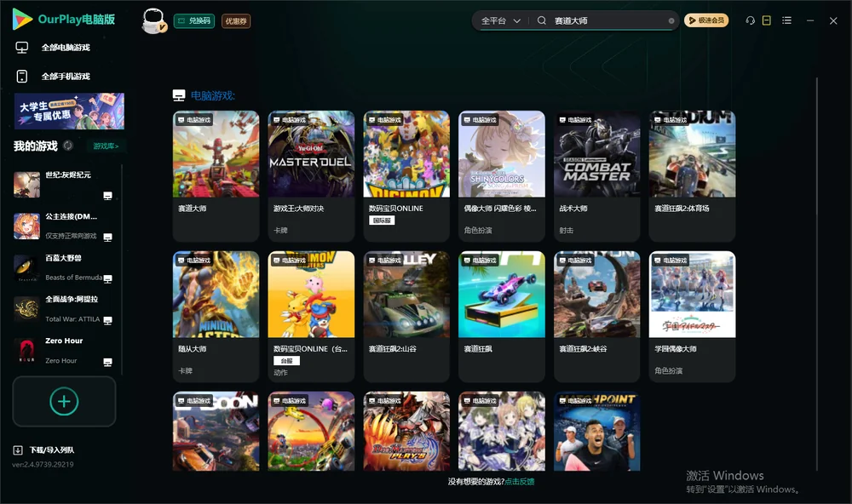The height and width of the screenshot is (504, 852).
Task: Select Zero Hour in my games list
Action: [x=64, y=351]
